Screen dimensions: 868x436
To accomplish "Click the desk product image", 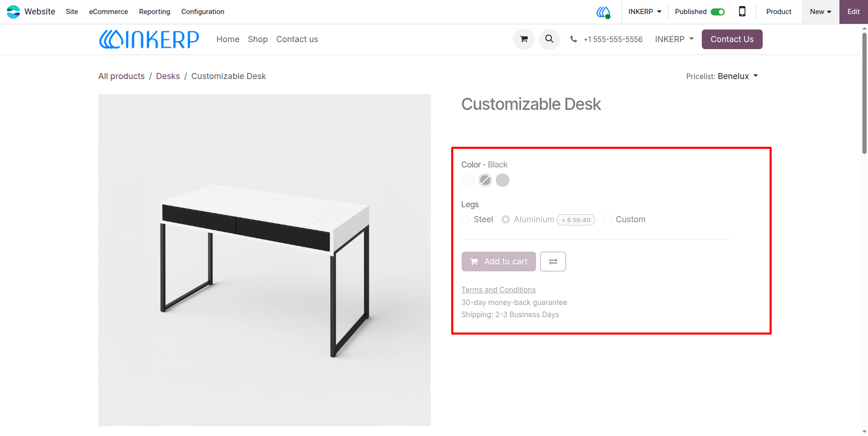I will point(265,260).
